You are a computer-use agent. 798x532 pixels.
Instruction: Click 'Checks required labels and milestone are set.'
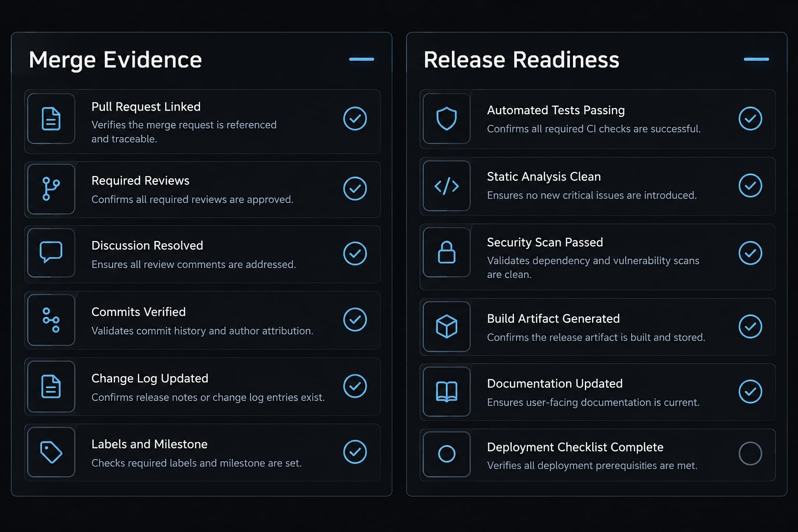pyautogui.click(x=196, y=463)
